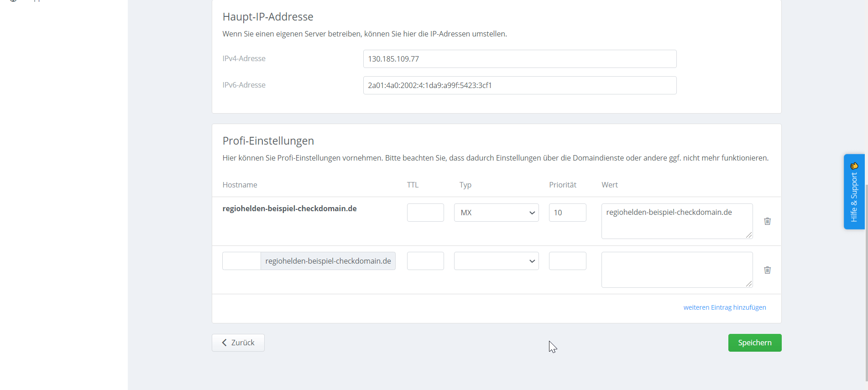Click the Priorität field showing 10
Viewport: 868px width, 390px height.
click(x=567, y=213)
